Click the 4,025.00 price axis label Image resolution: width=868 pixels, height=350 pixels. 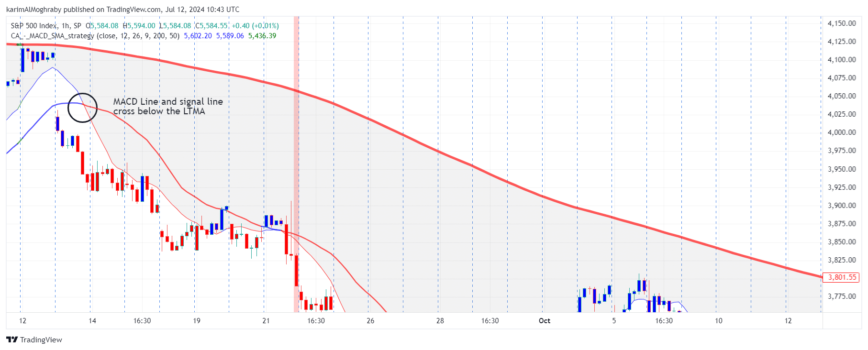[x=842, y=114]
